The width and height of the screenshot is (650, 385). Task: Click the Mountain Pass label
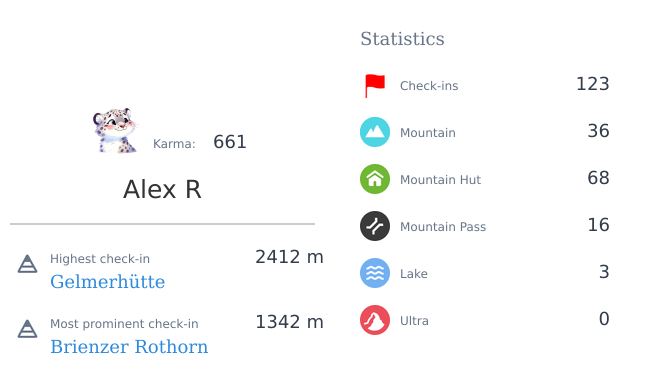click(443, 227)
